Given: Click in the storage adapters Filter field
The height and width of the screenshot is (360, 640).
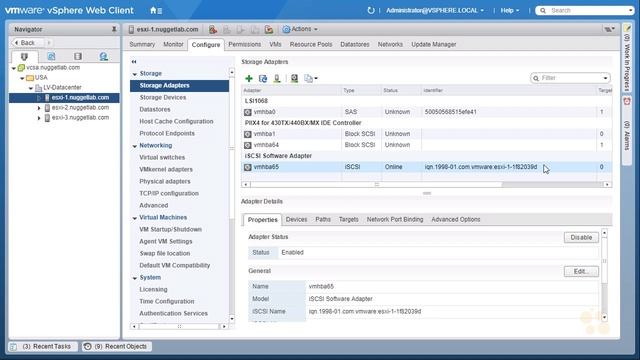Looking at the screenshot, I should coord(571,78).
